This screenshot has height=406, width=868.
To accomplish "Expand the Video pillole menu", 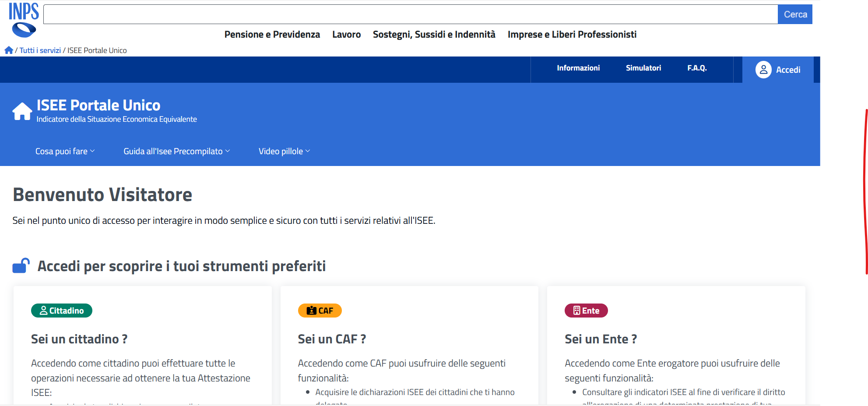I will [284, 151].
